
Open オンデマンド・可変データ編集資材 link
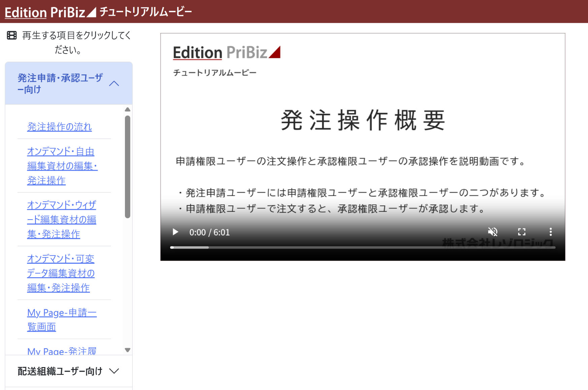(x=61, y=273)
